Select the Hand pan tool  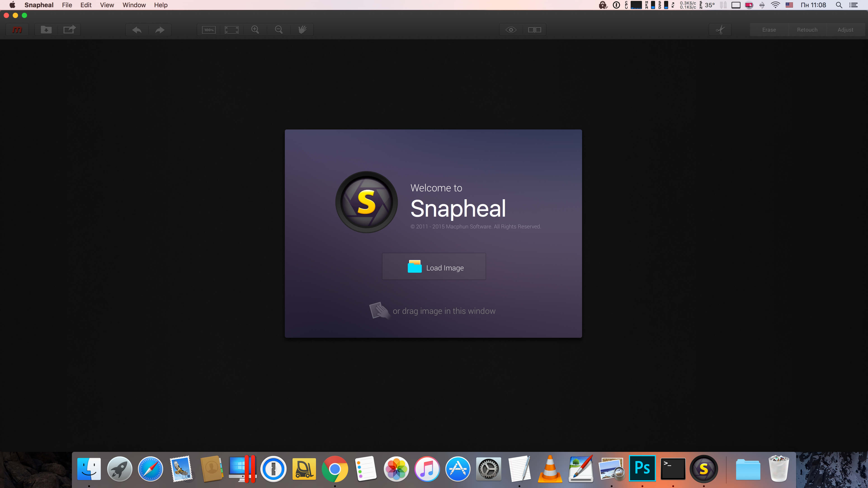pos(302,30)
